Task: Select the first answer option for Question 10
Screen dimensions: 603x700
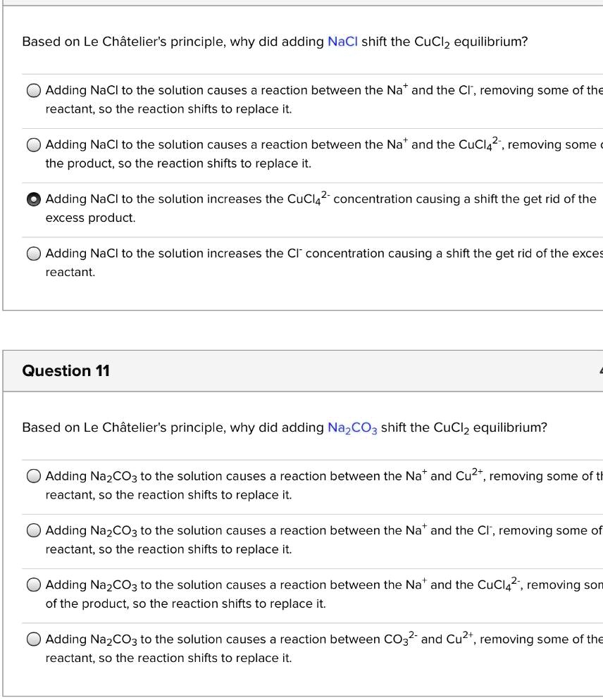Action: coord(33,89)
